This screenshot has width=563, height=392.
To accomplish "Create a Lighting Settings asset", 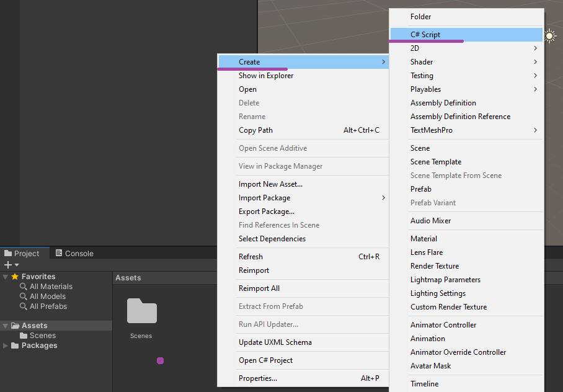I will click(466, 293).
